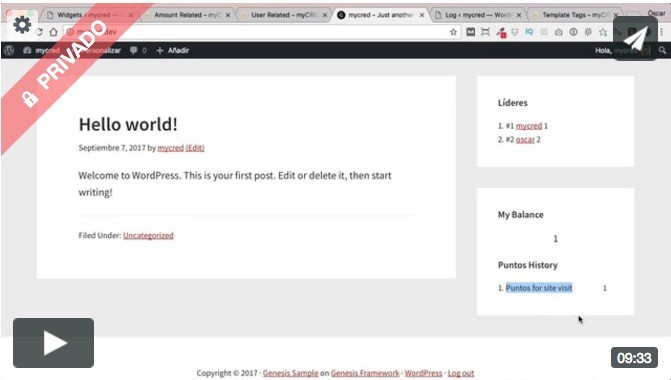
Task: Bookmark this page with the star
Action: (x=453, y=32)
